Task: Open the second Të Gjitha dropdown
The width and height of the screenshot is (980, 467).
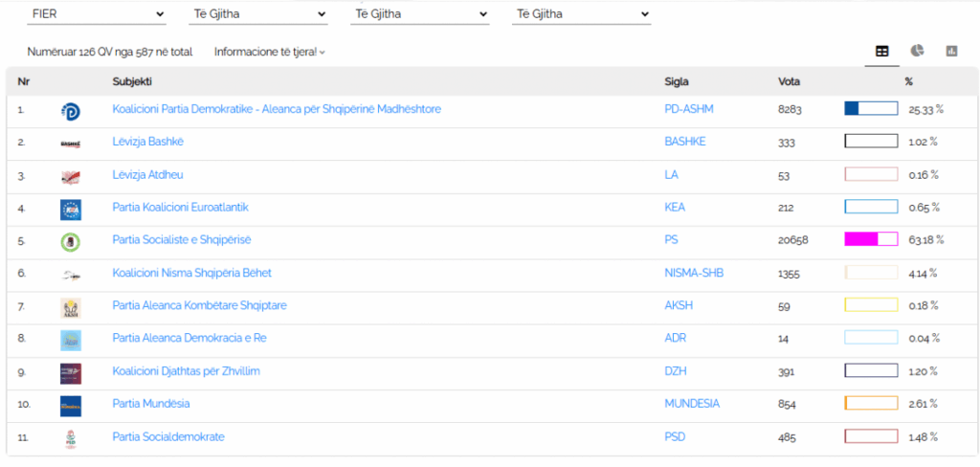Action: pyautogui.click(x=421, y=14)
